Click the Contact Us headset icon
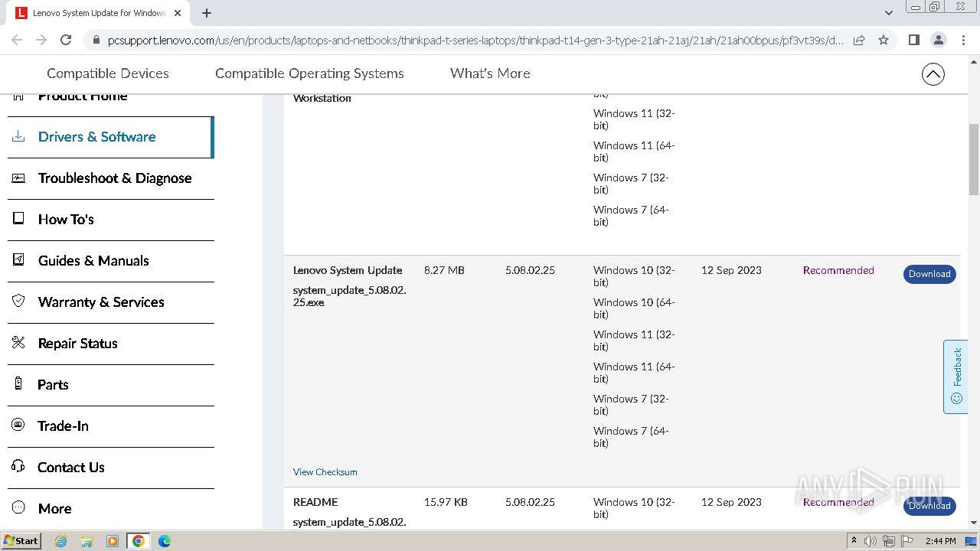980x551 pixels. (18, 466)
